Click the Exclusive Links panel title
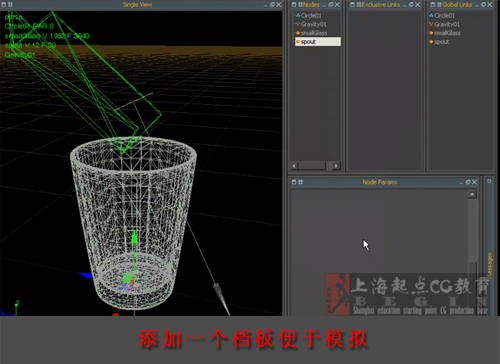 381,5
